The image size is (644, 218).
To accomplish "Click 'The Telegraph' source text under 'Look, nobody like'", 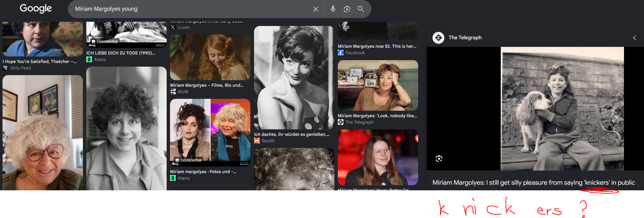I will (x=360, y=122).
